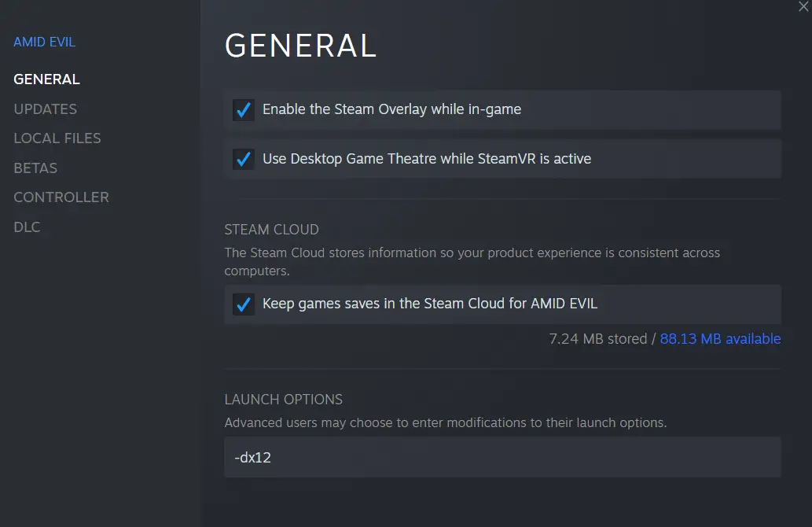This screenshot has width=812, height=527.
Task: Close the properties window with the X
Action: tap(803, 7)
